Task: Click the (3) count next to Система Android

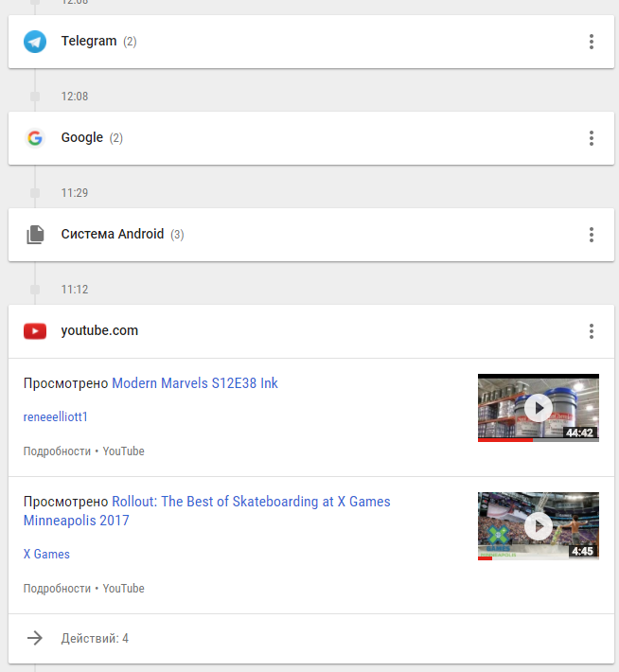Action: 177,235
